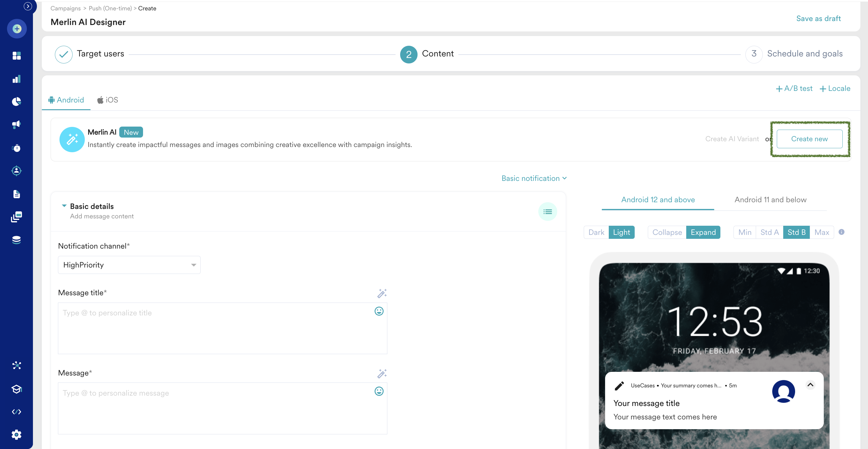Select the Expand preview option
The image size is (868, 449).
(x=703, y=232)
